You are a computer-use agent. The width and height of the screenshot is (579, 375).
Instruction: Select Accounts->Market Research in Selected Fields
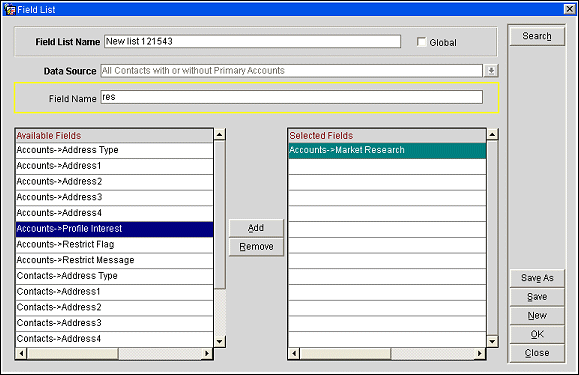387,150
